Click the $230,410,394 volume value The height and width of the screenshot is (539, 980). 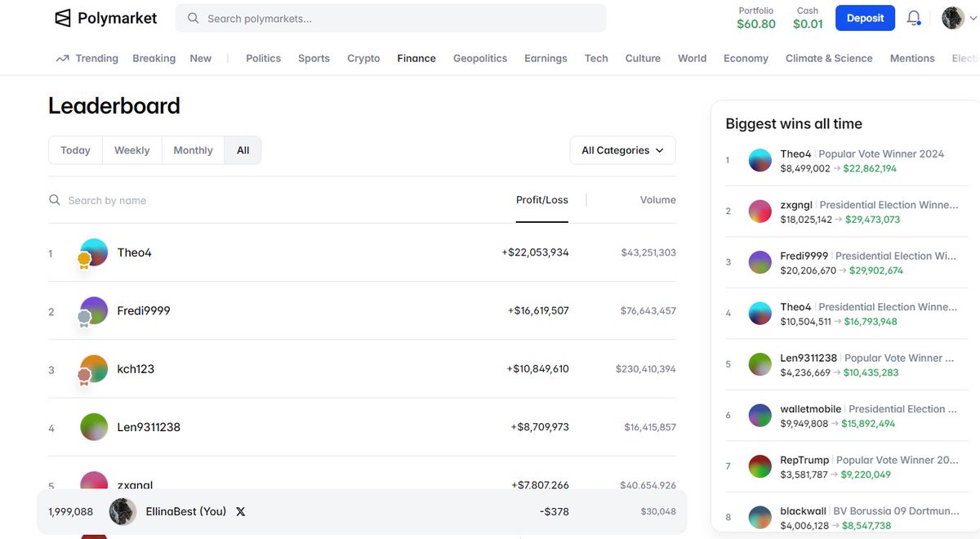[646, 369]
